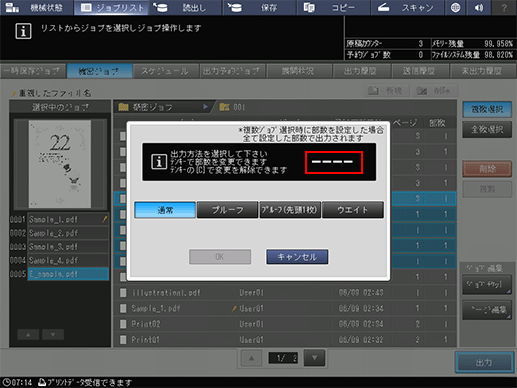The height and width of the screenshot is (388, 517).
Task: Click the illustration1.pdf job name
Action: click(x=166, y=293)
